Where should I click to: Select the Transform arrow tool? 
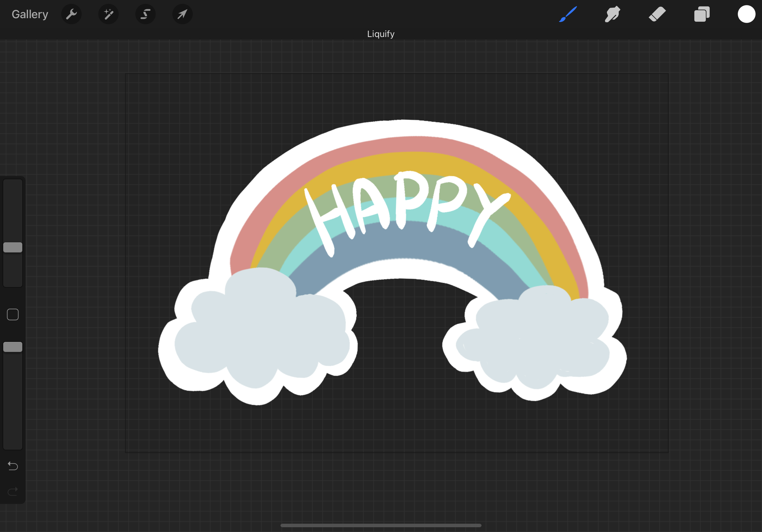182,14
